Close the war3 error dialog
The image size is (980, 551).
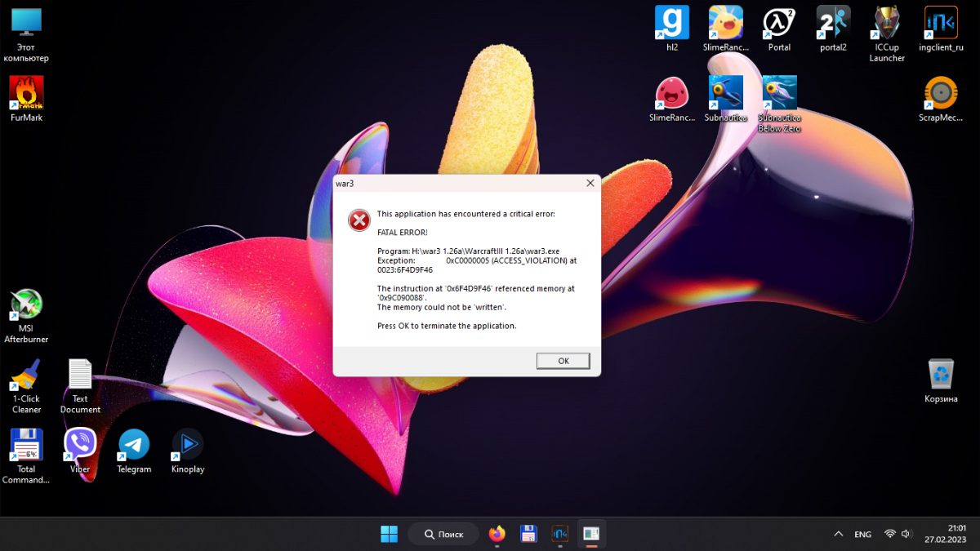tap(590, 184)
